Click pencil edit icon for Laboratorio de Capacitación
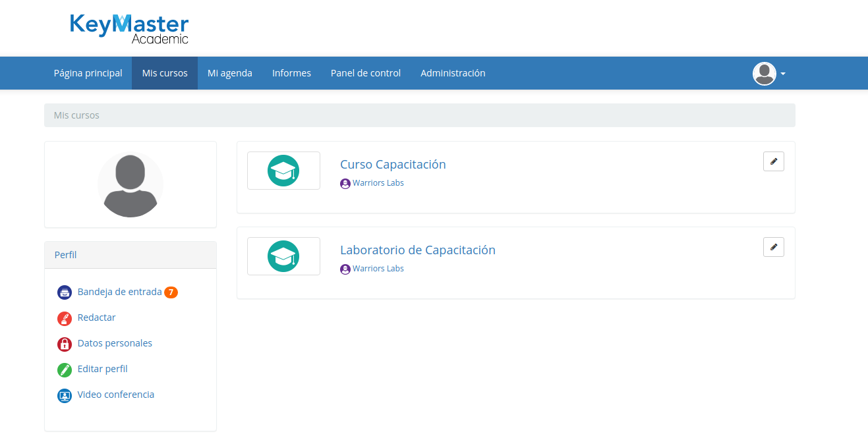868x440 pixels. pos(773,247)
